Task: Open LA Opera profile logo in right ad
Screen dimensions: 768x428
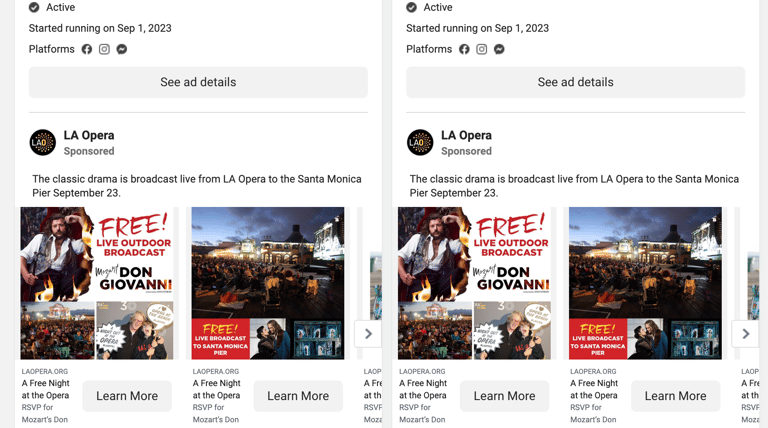Action: click(x=420, y=143)
